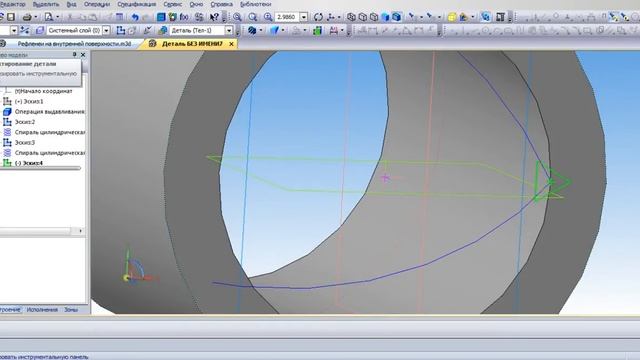Click the sketch mode icon

121,30
